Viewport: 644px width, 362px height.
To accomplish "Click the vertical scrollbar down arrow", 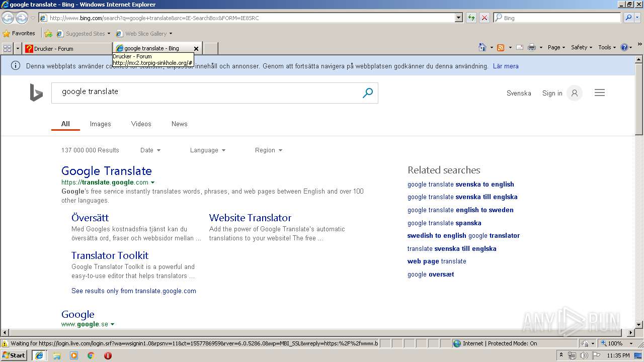I will coord(639,324).
